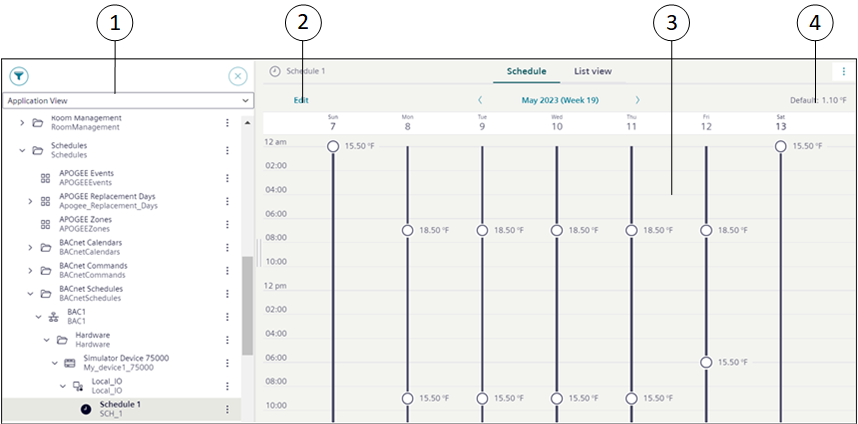This screenshot has height=424, width=858.
Task: Open kebab menu beside Schedule 1 tree item
Action: 227,409
